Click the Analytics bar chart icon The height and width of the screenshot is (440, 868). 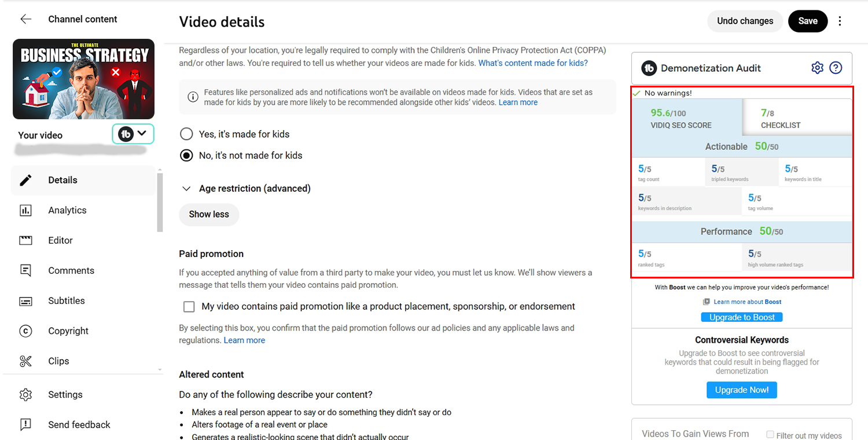click(x=25, y=210)
